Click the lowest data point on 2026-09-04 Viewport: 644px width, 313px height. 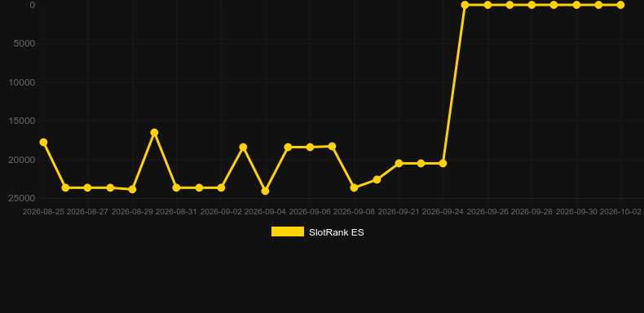click(265, 191)
